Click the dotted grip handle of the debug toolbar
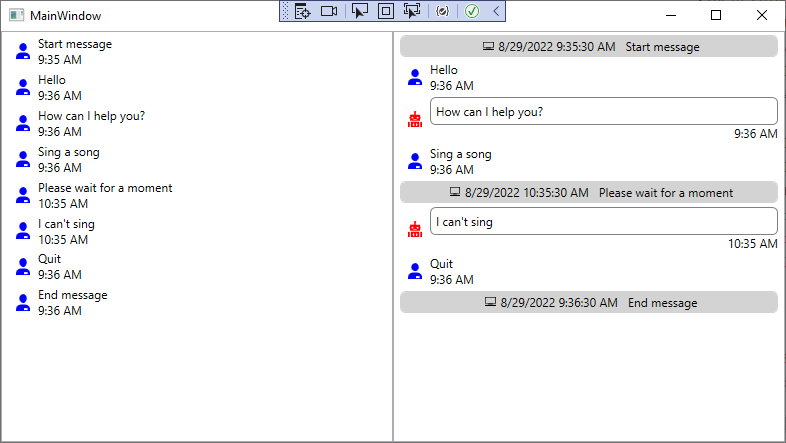This screenshot has width=786, height=443. pos(286,11)
